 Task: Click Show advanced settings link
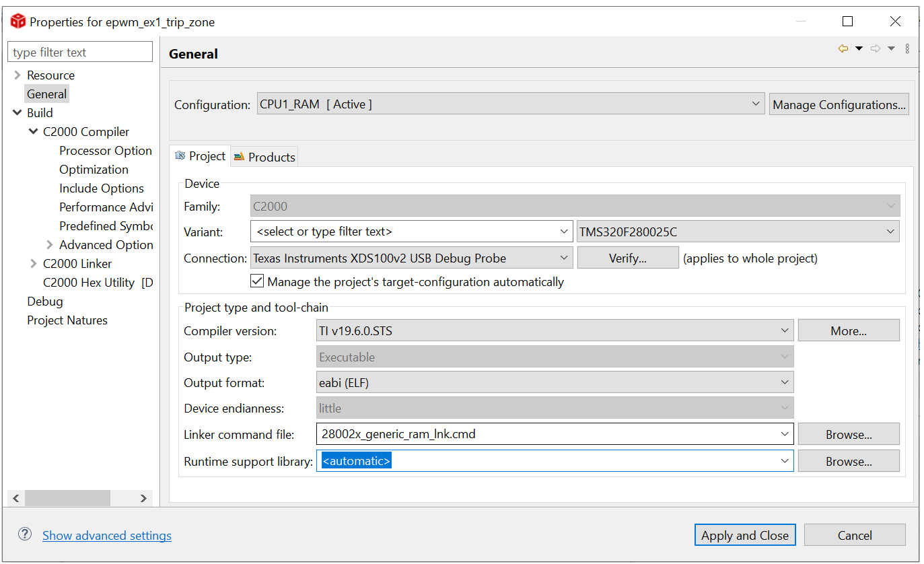tap(107, 536)
